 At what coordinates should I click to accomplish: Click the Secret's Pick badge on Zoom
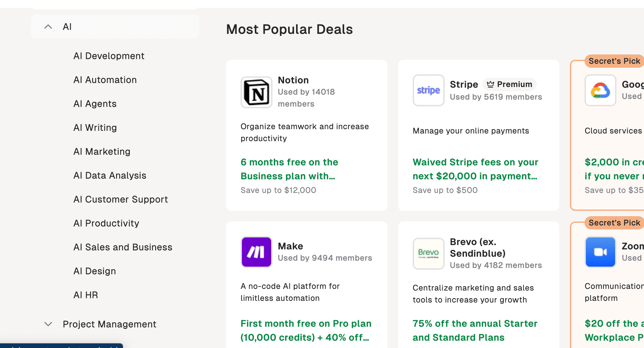point(614,223)
